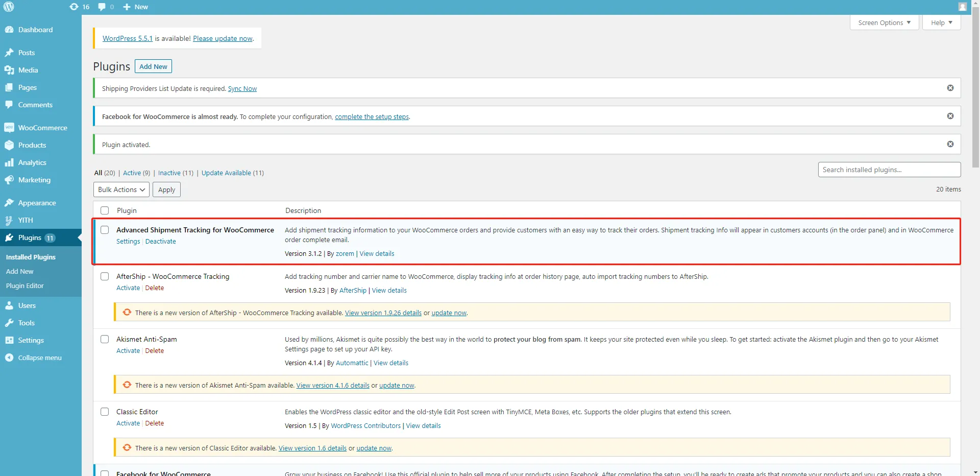
Task: Filter plugins by Inactive
Action: (169, 173)
